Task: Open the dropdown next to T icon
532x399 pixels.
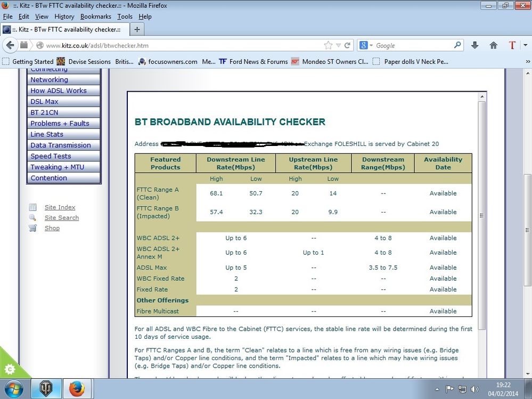Action: (525, 45)
